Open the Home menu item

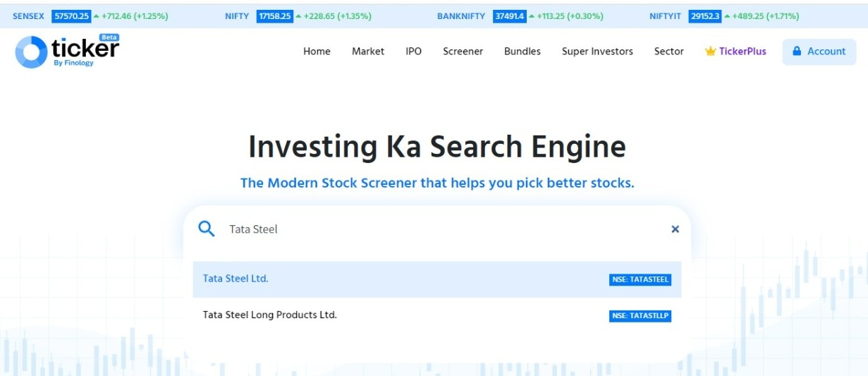pos(317,51)
